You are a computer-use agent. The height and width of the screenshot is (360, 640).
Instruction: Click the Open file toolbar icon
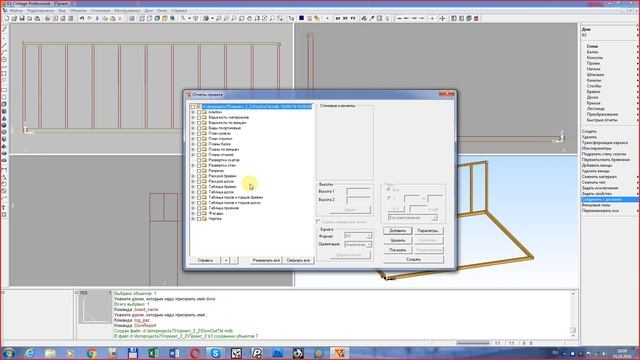tap(14, 18)
